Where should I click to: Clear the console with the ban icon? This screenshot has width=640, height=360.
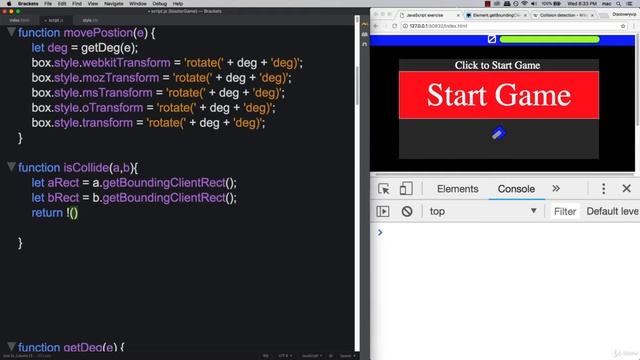pyautogui.click(x=407, y=211)
